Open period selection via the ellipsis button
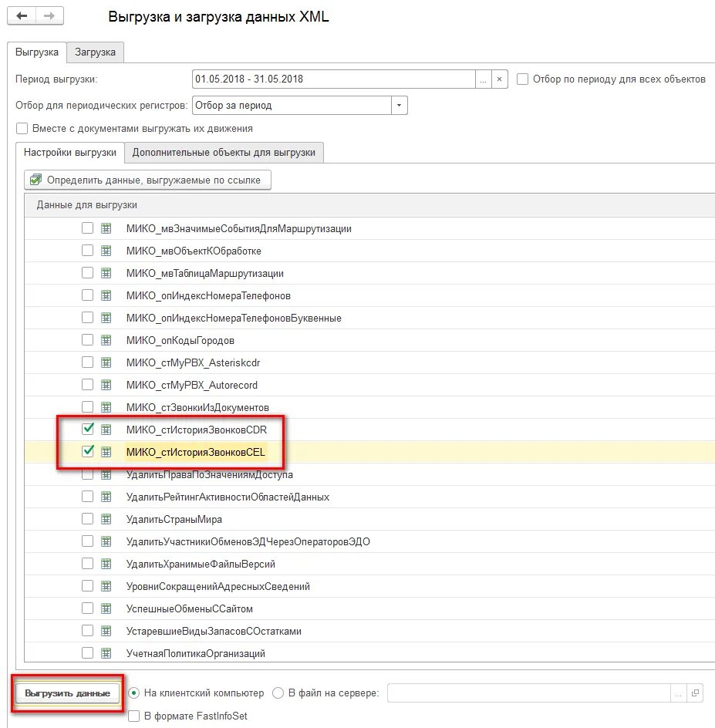This screenshot has width=715, height=728. pos(483,79)
